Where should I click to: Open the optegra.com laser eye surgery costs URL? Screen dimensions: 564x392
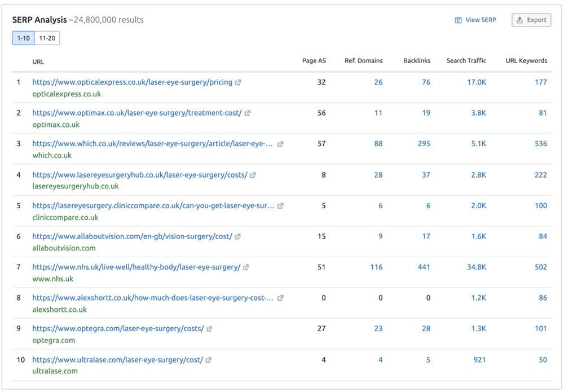click(x=118, y=329)
